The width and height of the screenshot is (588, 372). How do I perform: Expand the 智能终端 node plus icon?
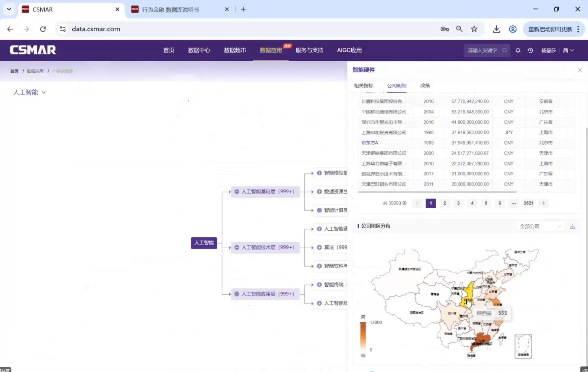pyautogui.click(x=319, y=284)
